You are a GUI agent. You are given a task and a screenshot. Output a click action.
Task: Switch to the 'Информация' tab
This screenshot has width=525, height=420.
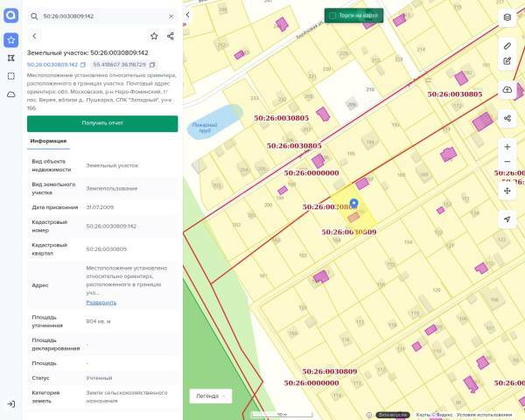(48, 140)
